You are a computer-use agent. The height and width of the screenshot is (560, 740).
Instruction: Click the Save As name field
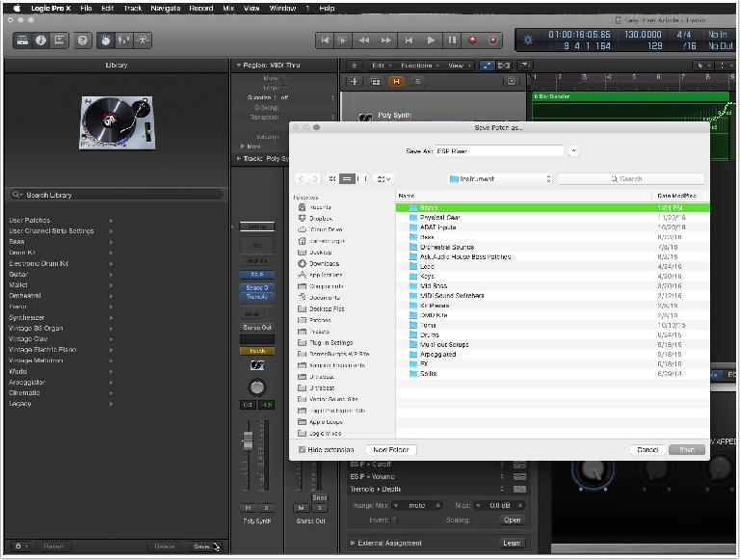(x=499, y=151)
